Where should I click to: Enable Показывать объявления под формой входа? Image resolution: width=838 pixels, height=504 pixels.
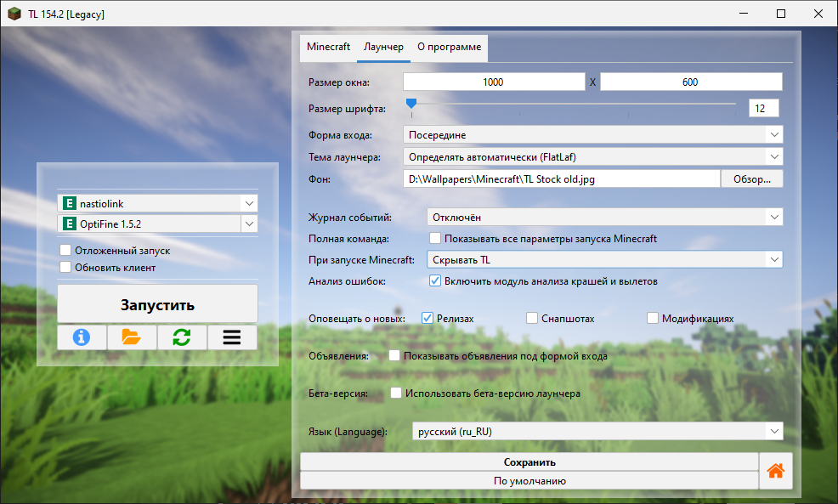click(394, 356)
